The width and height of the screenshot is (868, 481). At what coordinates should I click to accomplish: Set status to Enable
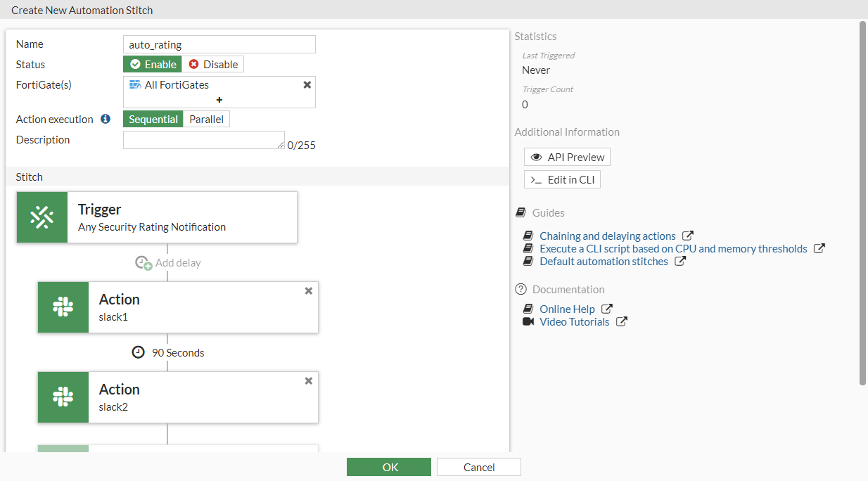153,65
